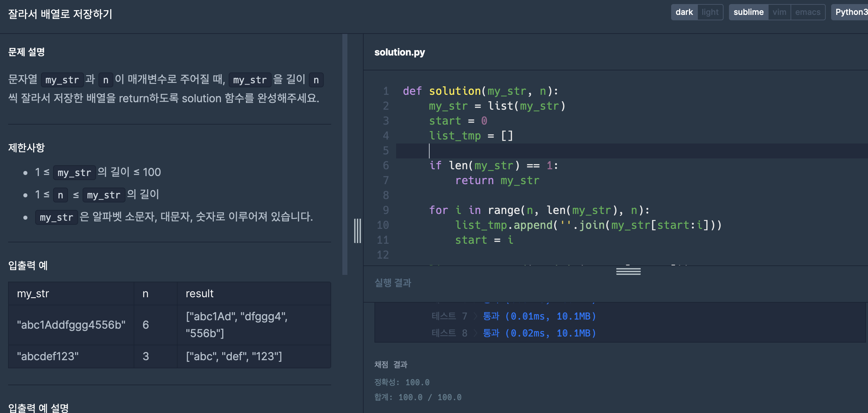Click constraint '1 ≤ my_str 의 길이 ≤ 100'

tap(98, 172)
